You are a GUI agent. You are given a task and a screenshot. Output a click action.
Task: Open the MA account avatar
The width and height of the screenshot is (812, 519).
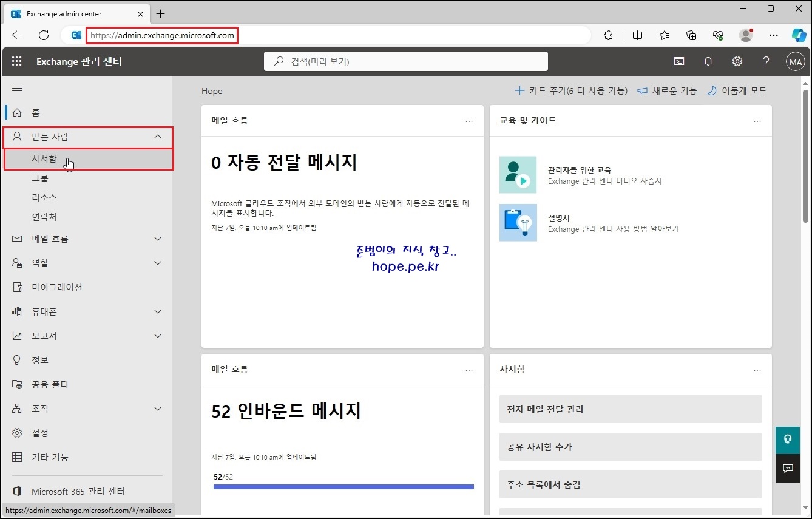pos(795,61)
